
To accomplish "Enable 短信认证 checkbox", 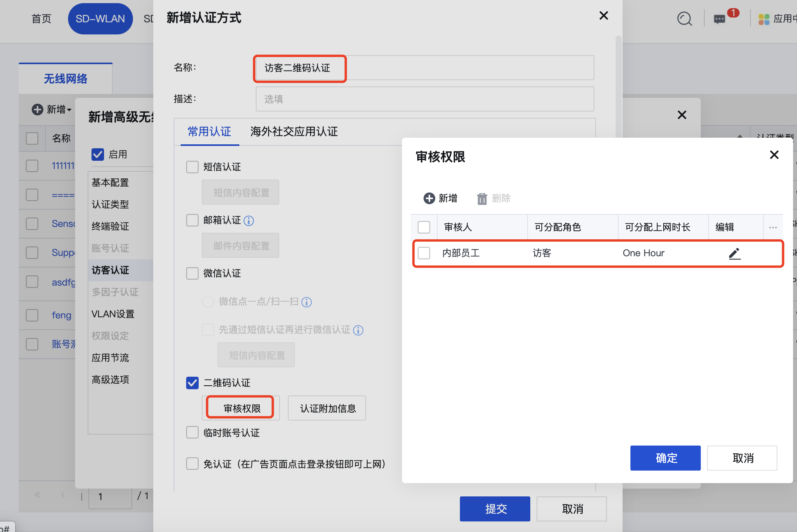I will tap(192, 167).
